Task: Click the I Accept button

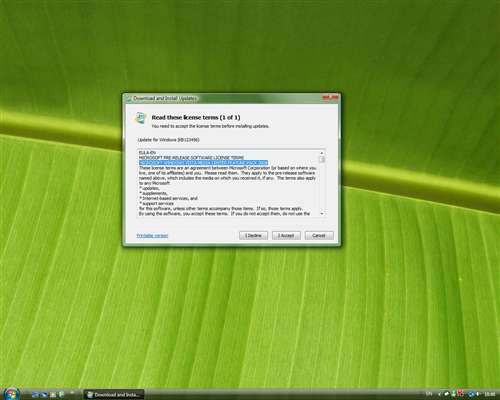Action: 286,235
